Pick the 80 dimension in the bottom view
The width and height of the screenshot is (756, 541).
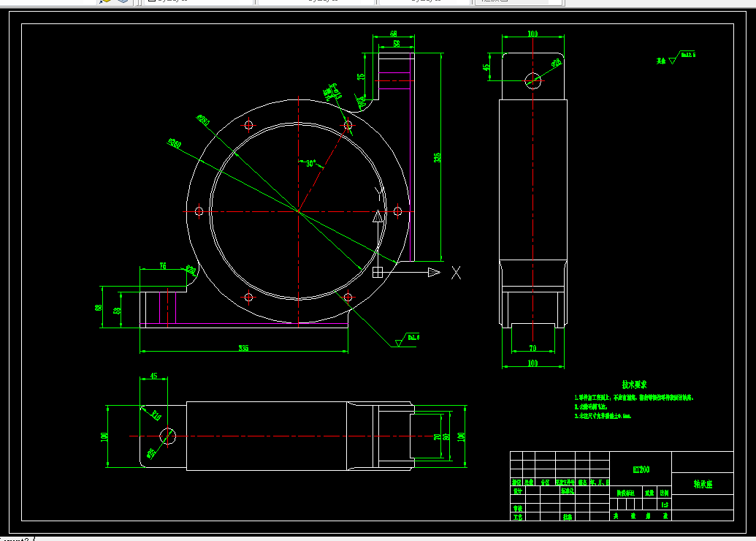(446, 436)
